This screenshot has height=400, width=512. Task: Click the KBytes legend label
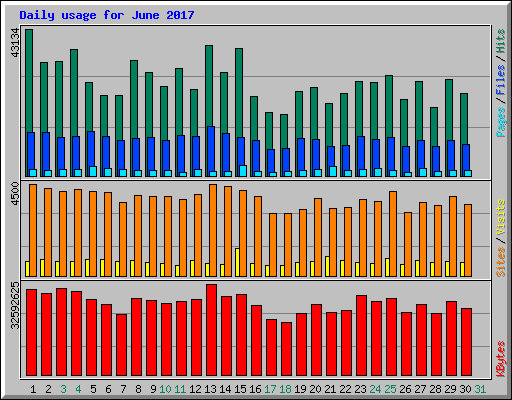click(x=501, y=359)
